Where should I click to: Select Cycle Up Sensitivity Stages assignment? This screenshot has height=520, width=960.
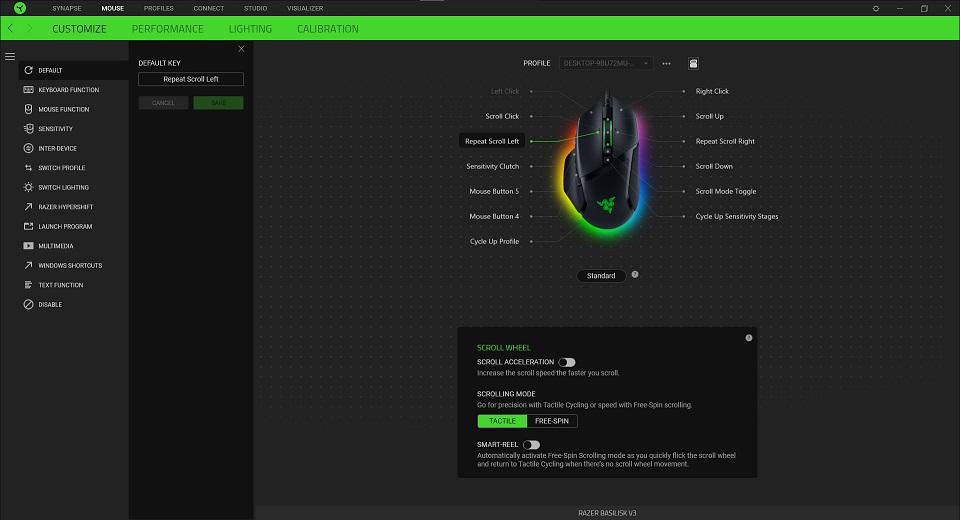pos(737,217)
